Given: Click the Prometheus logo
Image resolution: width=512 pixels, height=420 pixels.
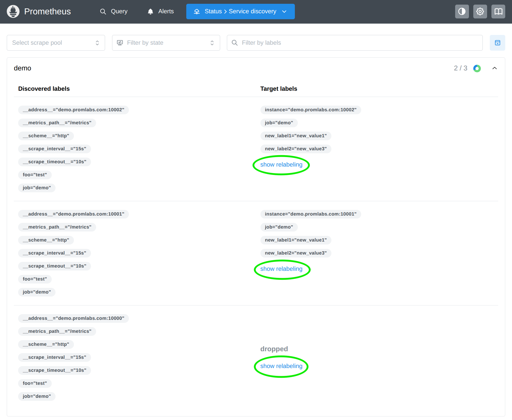Looking at the screenshot, I should pos(13,11).
